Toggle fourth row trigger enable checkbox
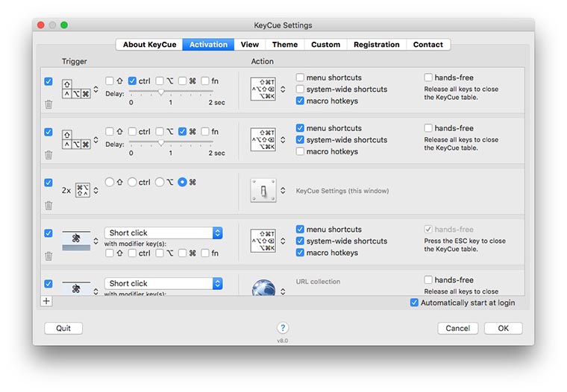Image resolution: width=567 pixels, height=392 pixels. (48, 233)
